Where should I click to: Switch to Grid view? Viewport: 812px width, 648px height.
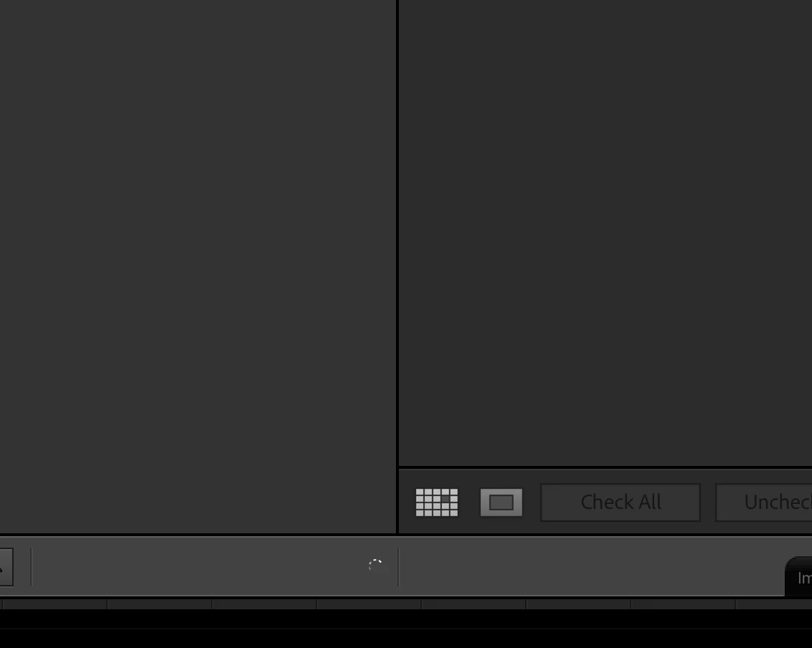[437, 502]
